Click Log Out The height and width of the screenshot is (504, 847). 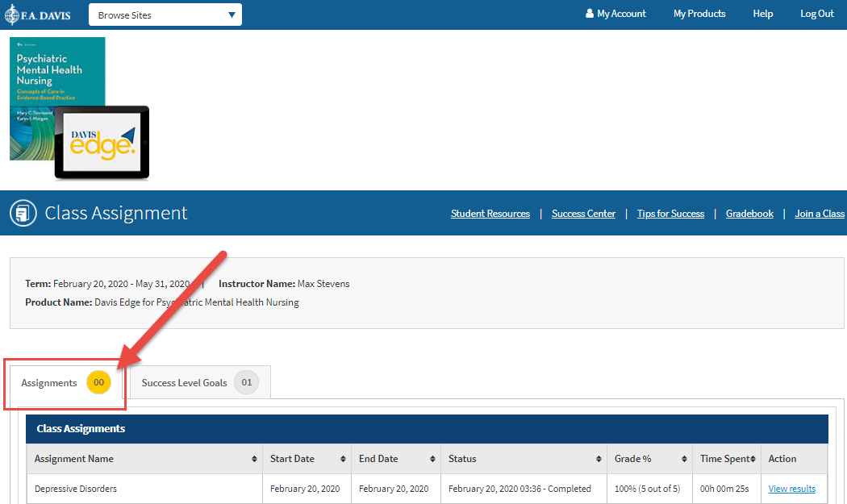(x=816, y=14)
